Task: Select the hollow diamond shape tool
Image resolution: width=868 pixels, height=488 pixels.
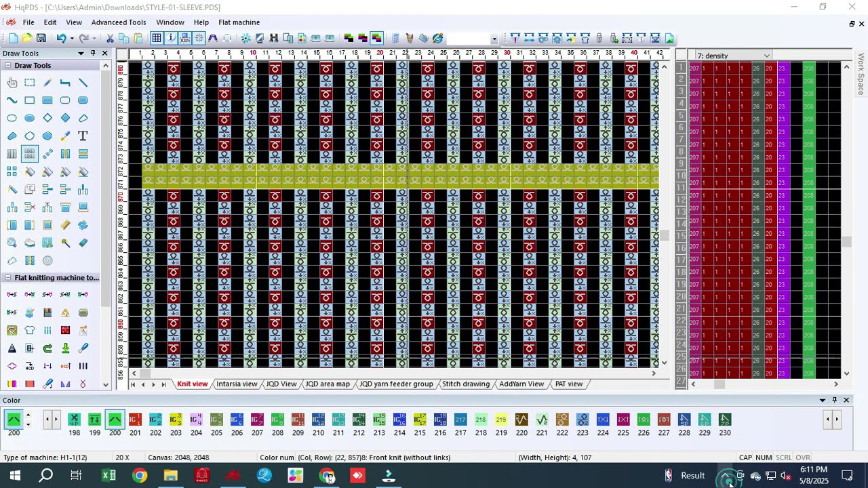Action: pos(47,118)
